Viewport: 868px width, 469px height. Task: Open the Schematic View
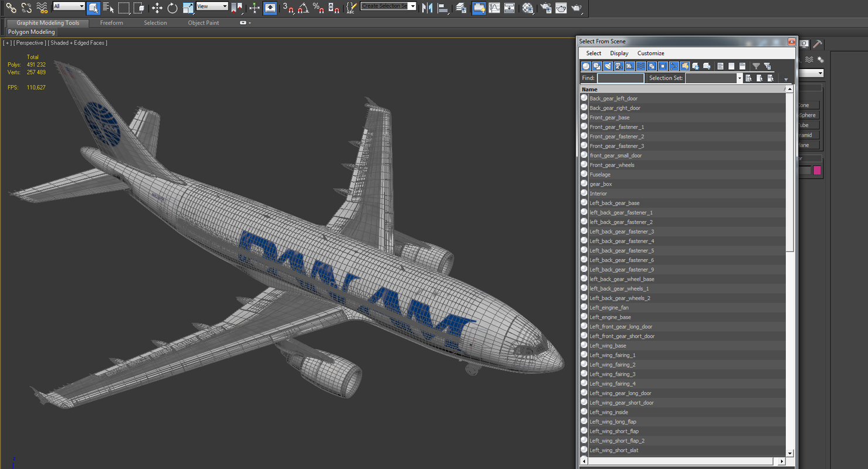pos(510,8)
